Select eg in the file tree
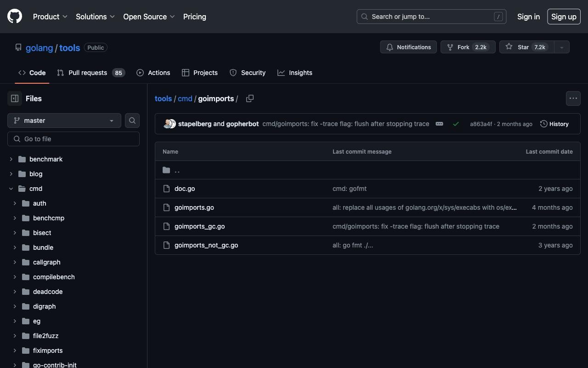The height and width of the screenshot is (368, 588). 37,321
